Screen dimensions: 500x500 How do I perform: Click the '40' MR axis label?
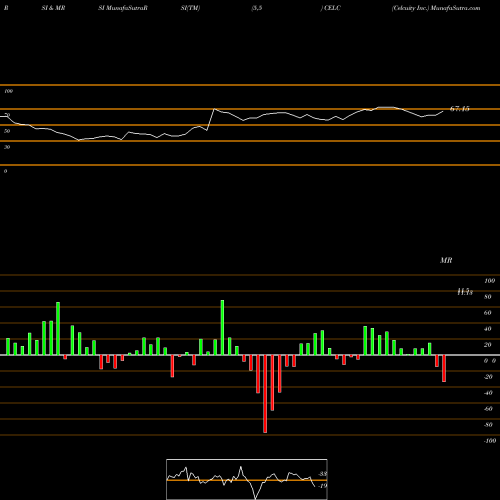(488, 329)
